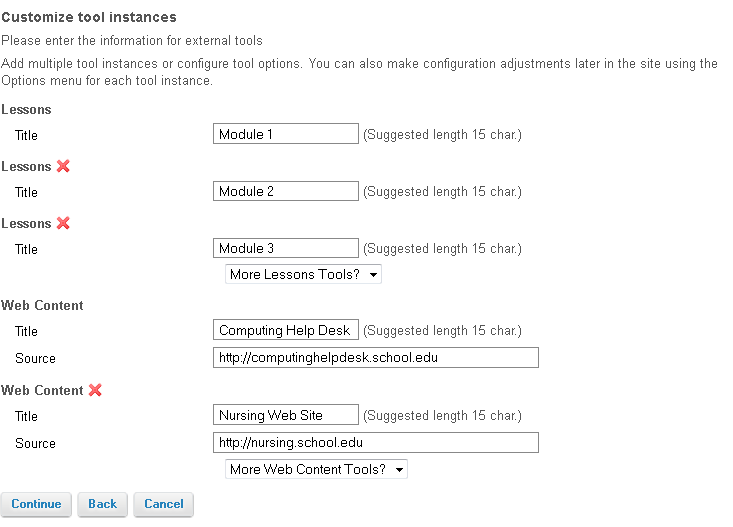
Task: Go Back to previous step
Action: (x=102, y=504)
